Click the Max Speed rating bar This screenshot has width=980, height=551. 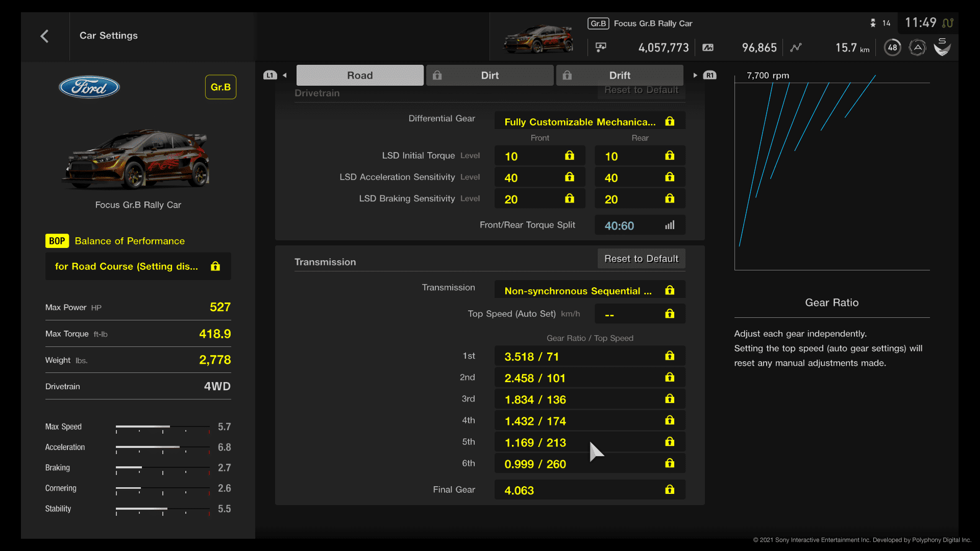[163, 427]
